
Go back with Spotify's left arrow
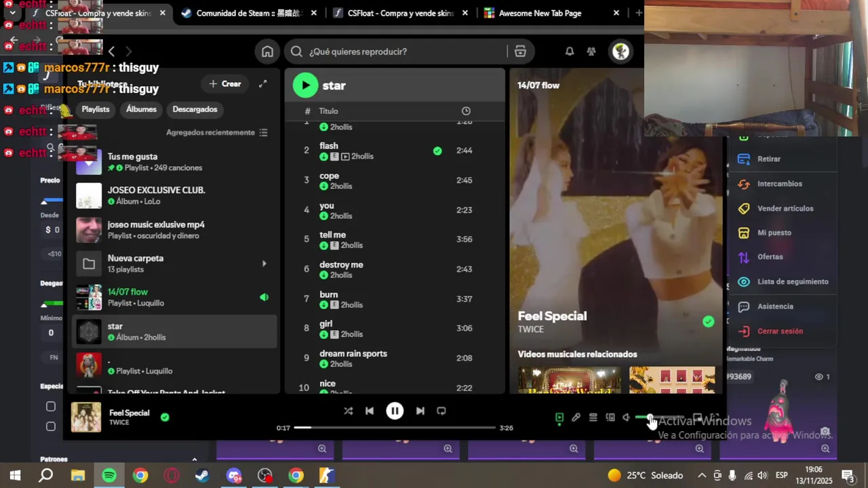click(x=112, y=52)
